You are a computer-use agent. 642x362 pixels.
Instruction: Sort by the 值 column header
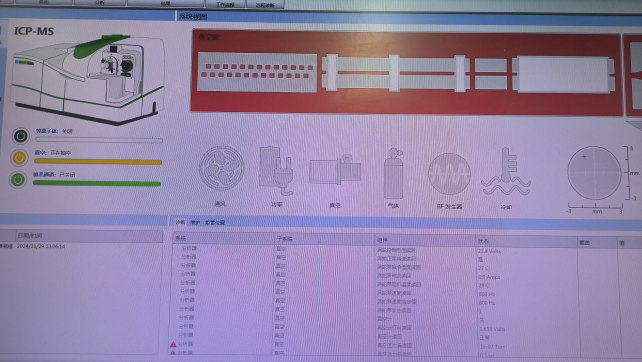click(x=629, y=243)
